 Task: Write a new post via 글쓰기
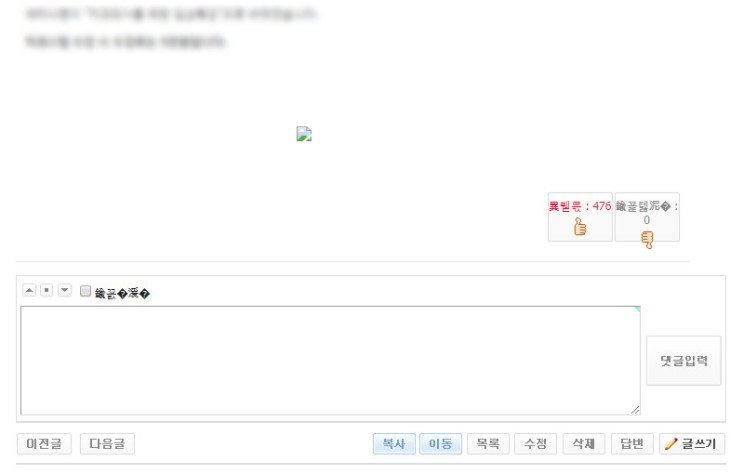click(692, 444)
